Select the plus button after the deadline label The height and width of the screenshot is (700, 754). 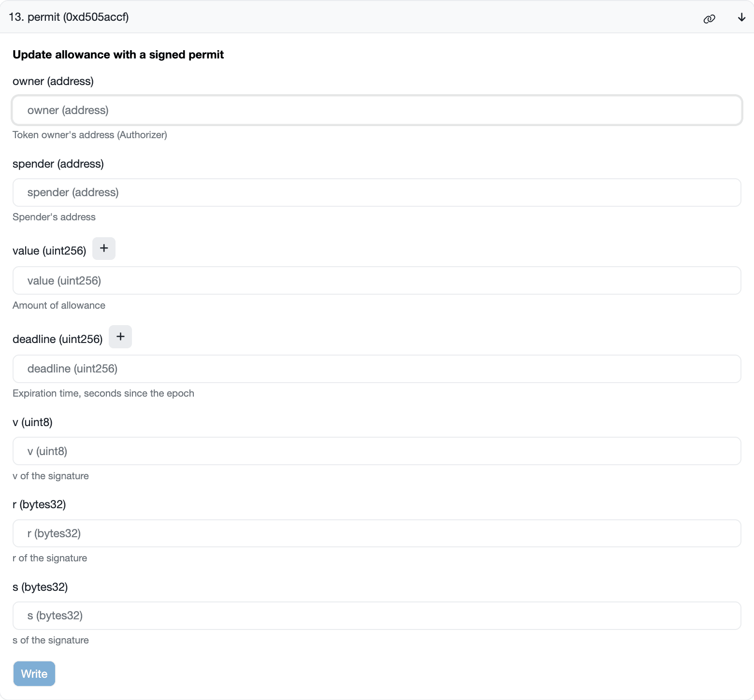click(120, 337)
